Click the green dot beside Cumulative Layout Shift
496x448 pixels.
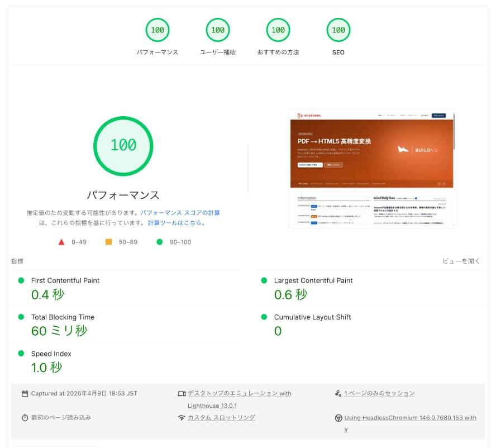264,317
